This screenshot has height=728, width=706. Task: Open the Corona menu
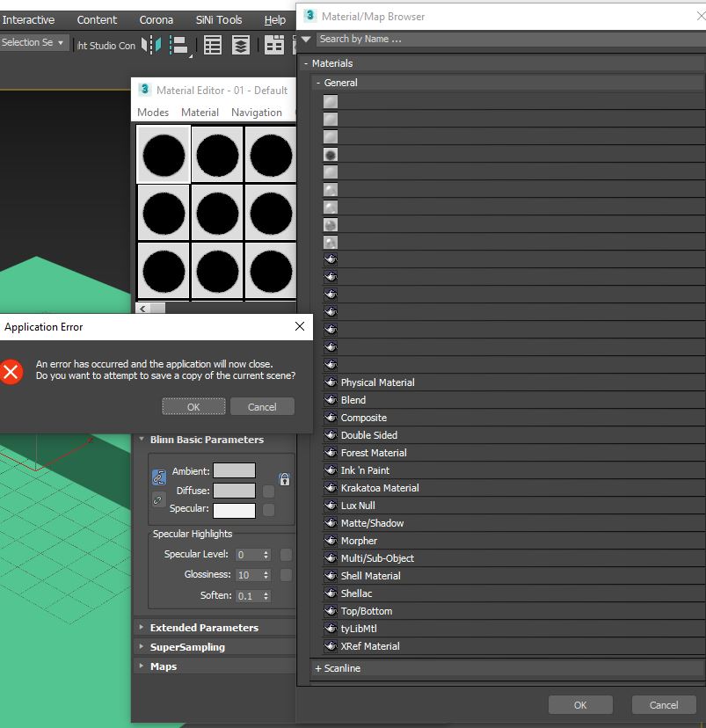point(156,19)
